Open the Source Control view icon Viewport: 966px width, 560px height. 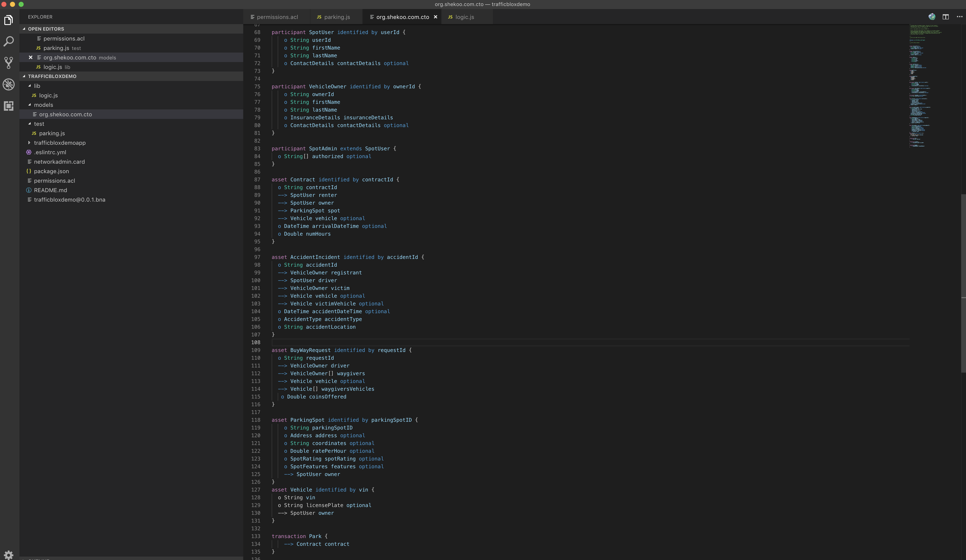click(x=8, y=63)
